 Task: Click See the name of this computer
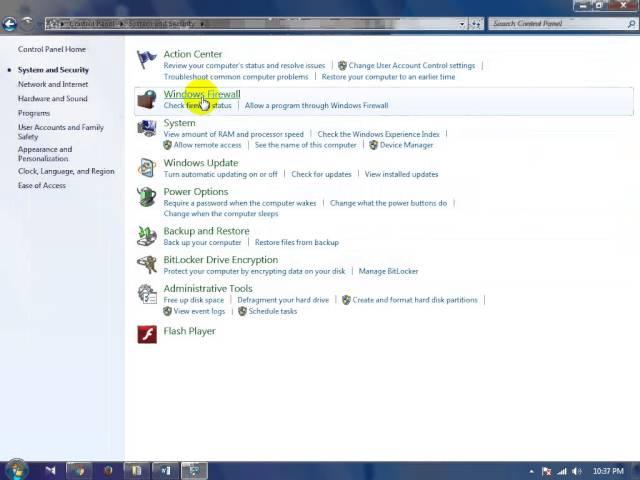[305, 145]
